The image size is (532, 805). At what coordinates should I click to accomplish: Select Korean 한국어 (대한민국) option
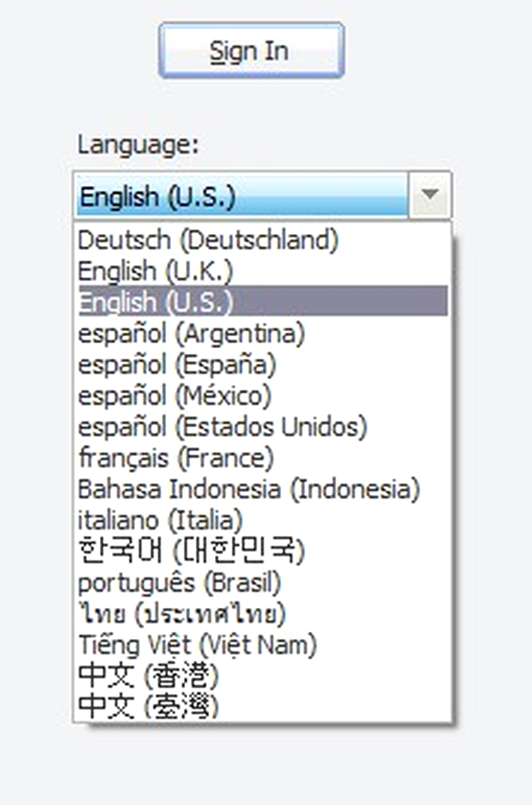pos(262,550)
